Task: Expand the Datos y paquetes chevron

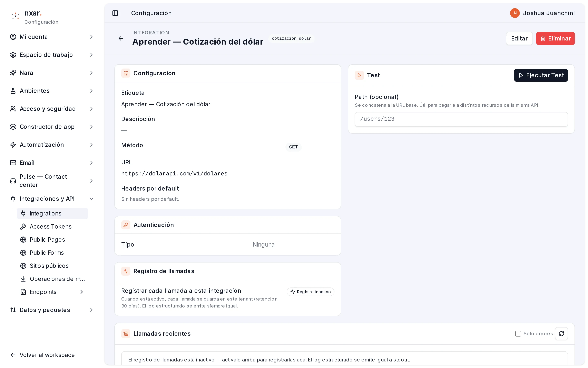Action: [x=91, y=310]
